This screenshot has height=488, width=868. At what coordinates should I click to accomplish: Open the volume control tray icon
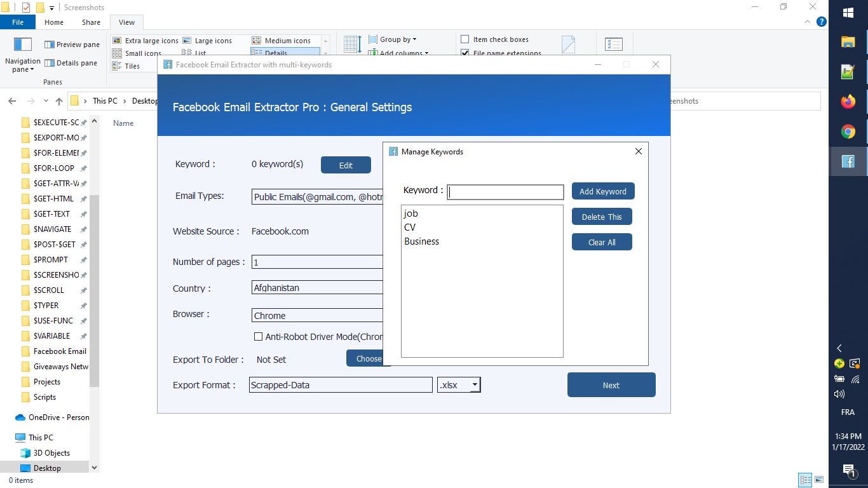pyautogui.click(x=839, y=394)
